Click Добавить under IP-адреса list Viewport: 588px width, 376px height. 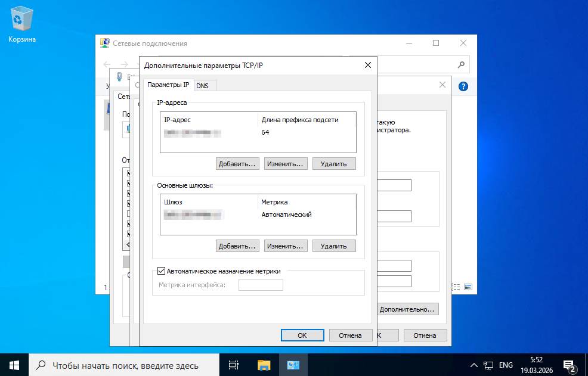237,163
